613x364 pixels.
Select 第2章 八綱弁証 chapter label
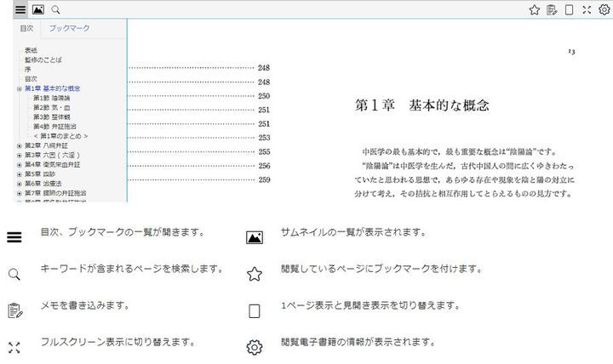(x=46, y=145)
